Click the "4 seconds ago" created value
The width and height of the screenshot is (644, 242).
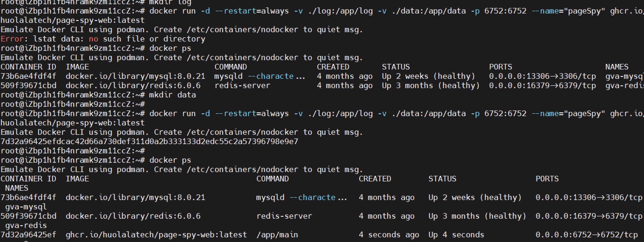389,235
